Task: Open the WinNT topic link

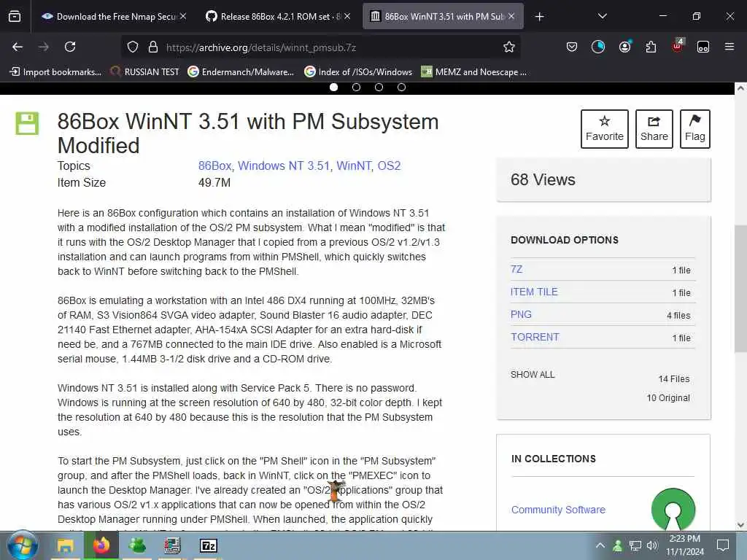Action: coord(354,166)
